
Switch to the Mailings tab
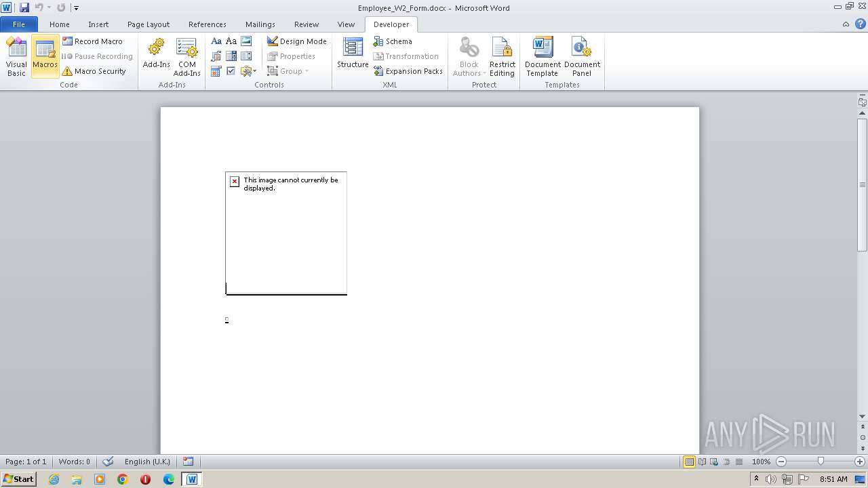pos(260,24)
